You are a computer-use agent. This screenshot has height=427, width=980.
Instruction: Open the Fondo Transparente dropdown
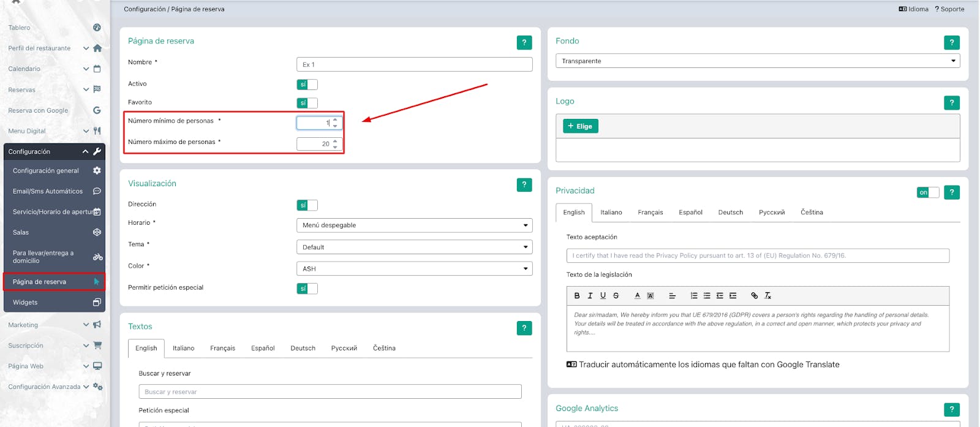pos(758,61)
